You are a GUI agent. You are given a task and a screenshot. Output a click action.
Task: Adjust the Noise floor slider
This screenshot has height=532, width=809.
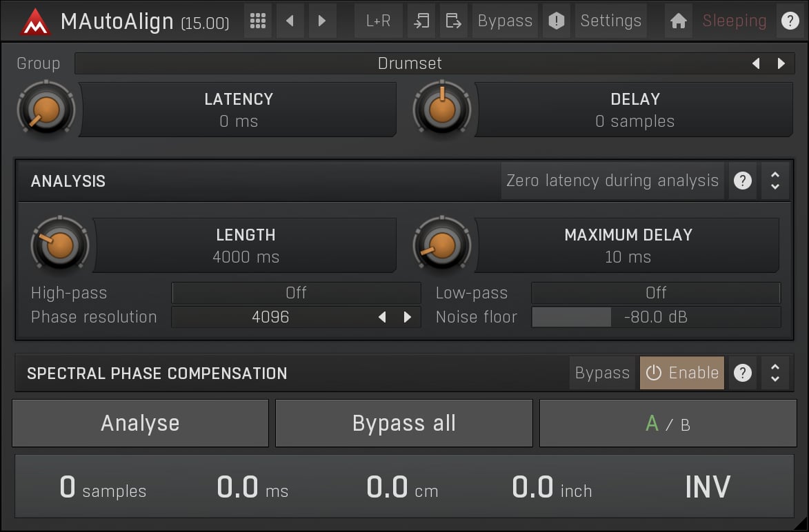click(x=655, y=317)
